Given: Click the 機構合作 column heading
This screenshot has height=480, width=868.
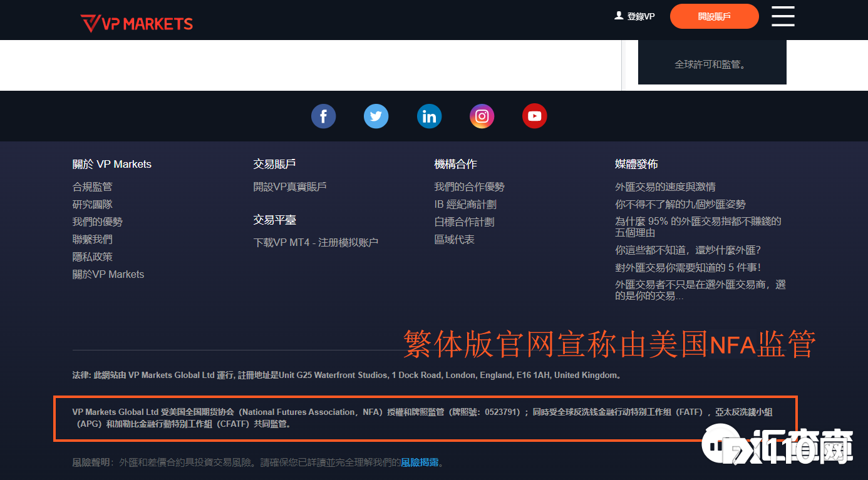Looking at the screenshot, I should coord(456,164).
